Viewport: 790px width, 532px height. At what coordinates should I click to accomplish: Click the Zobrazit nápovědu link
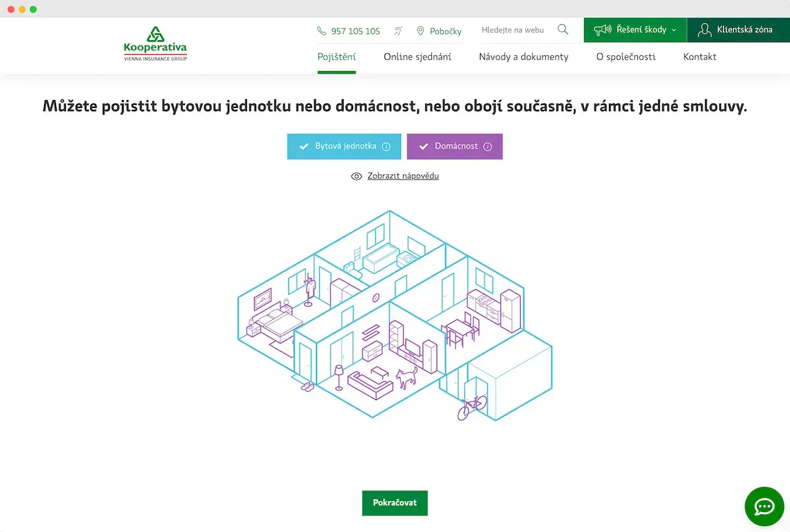(x=403, y=176)
